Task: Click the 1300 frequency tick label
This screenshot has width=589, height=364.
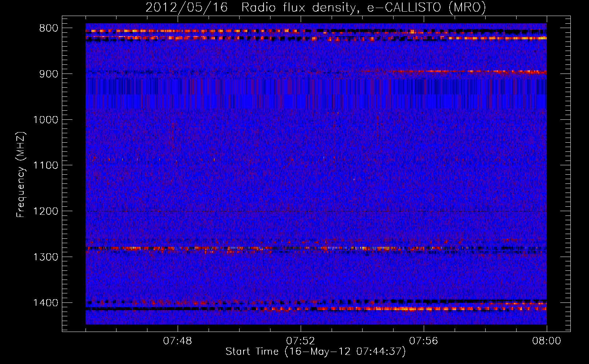Action: pos(46,257)
